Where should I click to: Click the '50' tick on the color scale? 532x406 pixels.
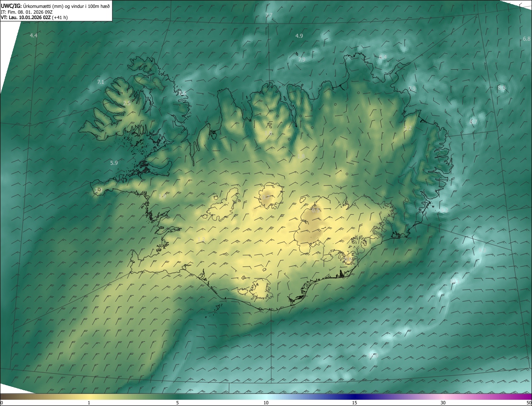[529, 403]
